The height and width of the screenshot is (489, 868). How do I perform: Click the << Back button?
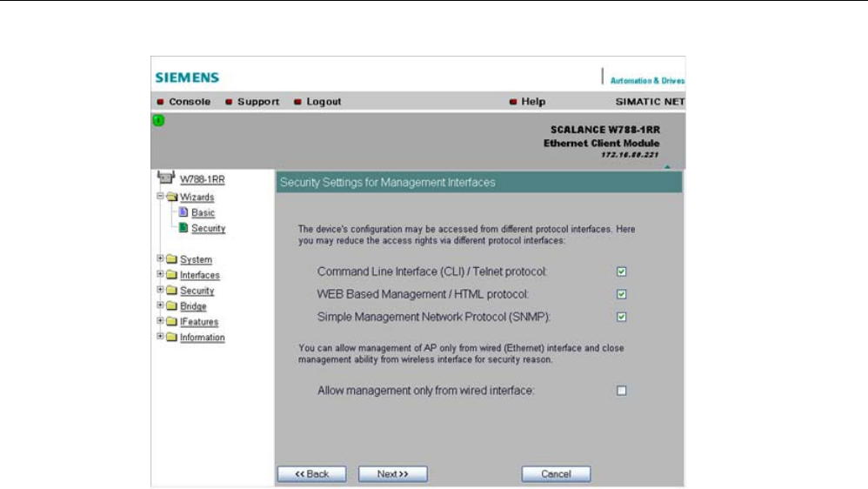[x=311, y=474]
